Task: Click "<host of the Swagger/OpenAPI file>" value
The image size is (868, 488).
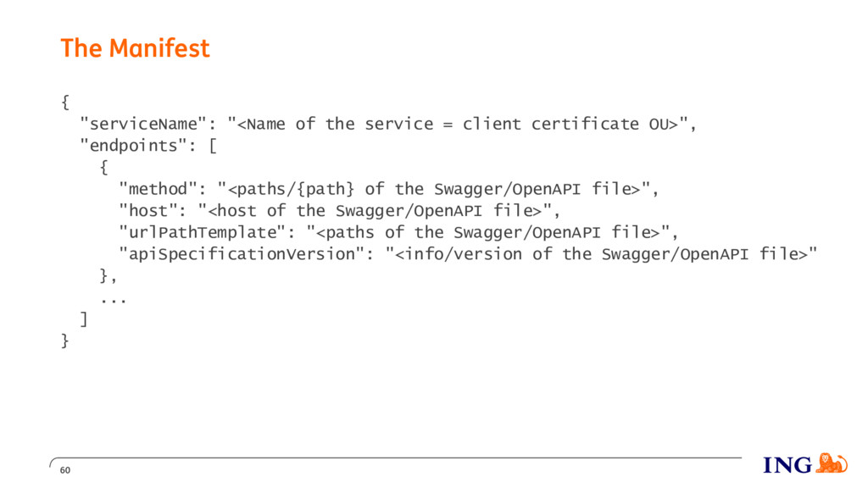Action: (375, 211)
